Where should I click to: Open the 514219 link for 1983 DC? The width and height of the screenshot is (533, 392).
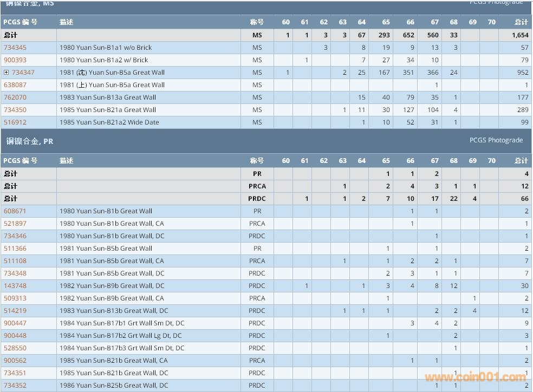(x=15, y=311)
